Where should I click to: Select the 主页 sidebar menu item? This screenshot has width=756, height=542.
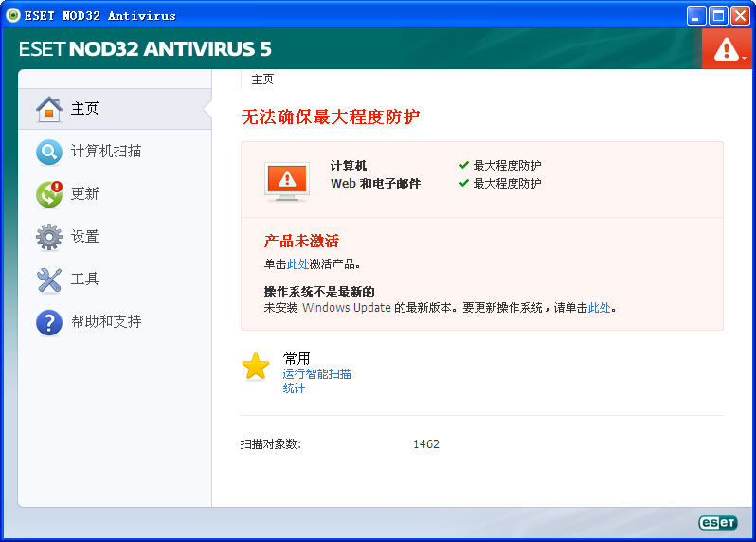tap(115, 109)
